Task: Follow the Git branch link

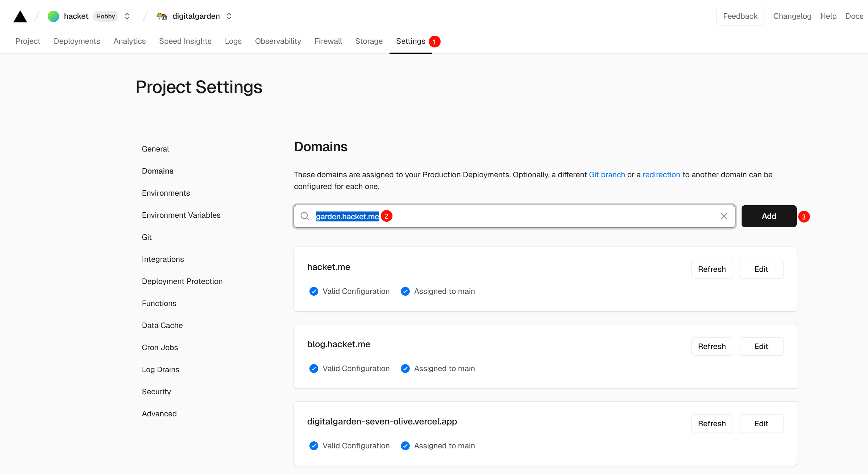Action: point(607,175)
